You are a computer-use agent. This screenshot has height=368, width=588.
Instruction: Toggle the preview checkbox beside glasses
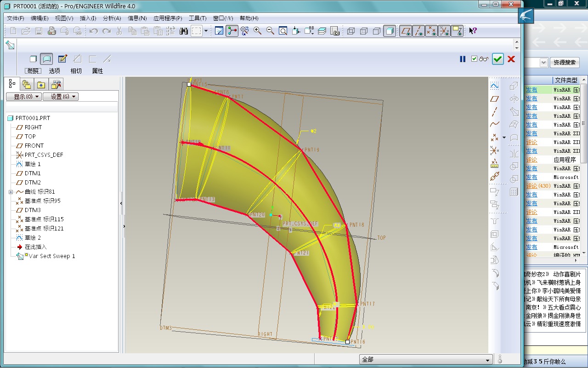(x=475, y=59)
